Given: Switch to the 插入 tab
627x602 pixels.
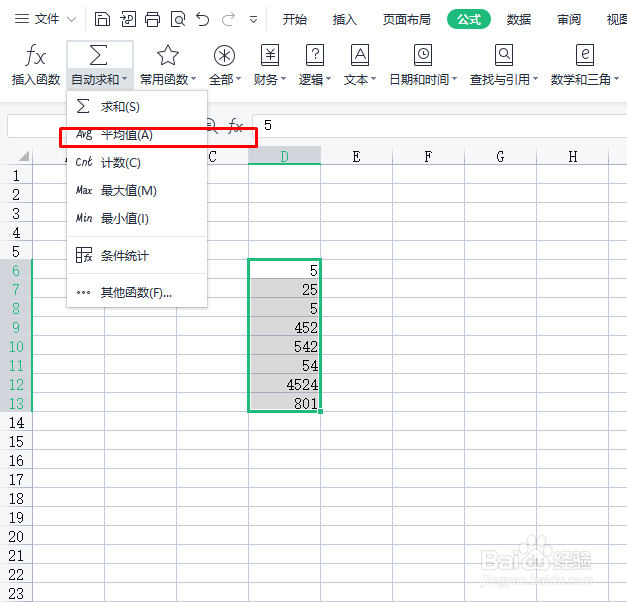Looking at the screenshot, I should [x=344, y=19].
